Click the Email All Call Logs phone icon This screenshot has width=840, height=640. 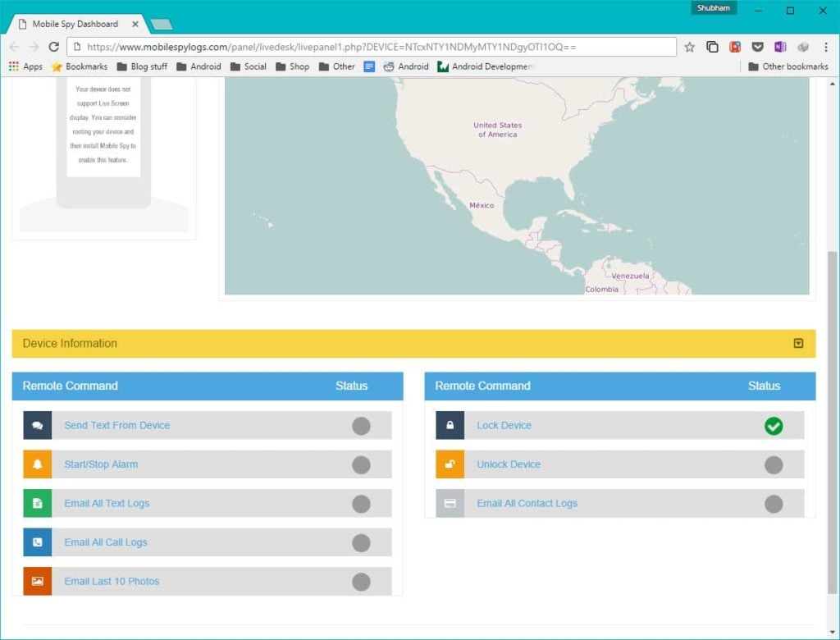(38, 542)
